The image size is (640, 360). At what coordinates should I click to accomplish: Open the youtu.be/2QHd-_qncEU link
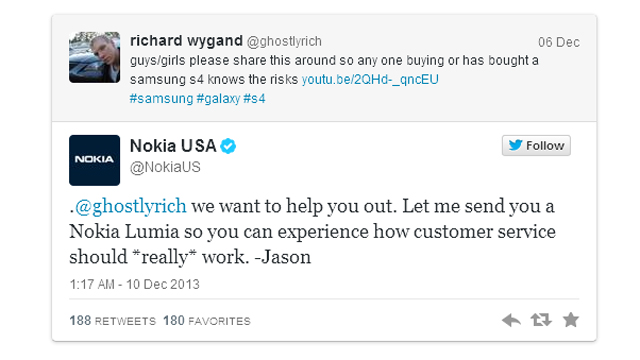click(x=370, y=79)
